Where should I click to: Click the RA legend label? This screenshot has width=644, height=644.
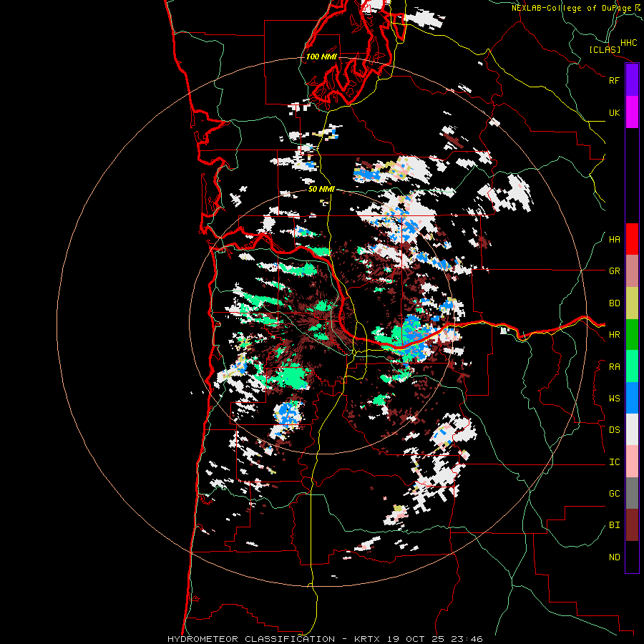click(614, 366)
